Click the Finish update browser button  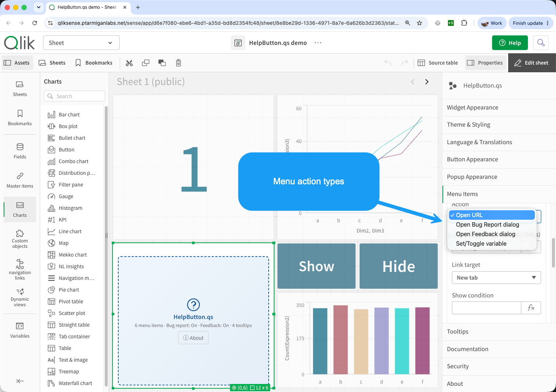pyautogui.click(x=531, y=23)
